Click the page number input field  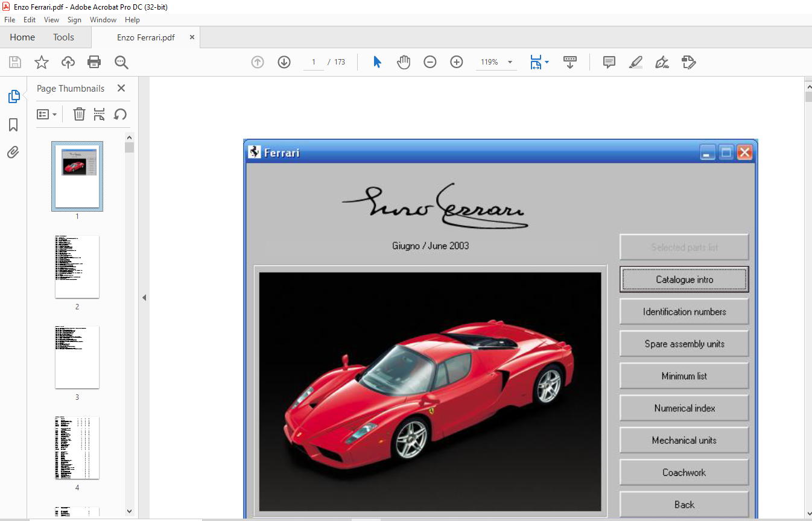314,62
